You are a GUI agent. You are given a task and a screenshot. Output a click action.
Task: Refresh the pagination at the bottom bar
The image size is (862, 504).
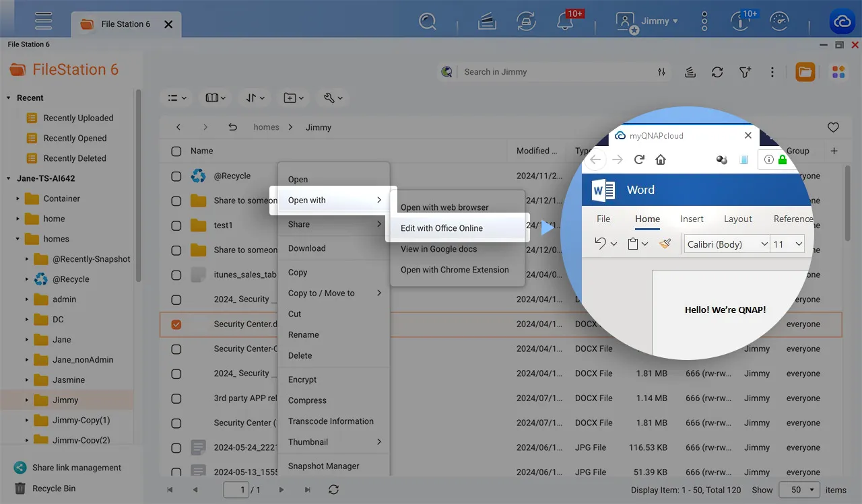click(333, 490)
